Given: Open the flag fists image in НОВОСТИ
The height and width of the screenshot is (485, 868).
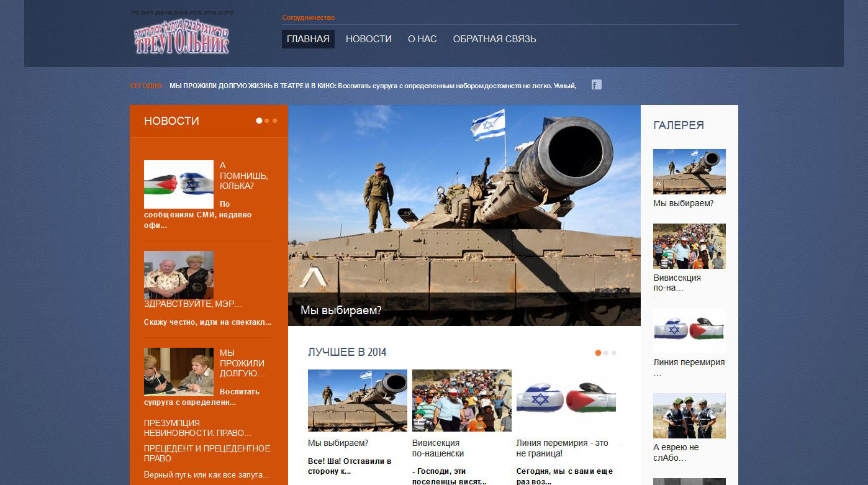Looking at the screenshot, I should pyautogui.click(x=178, y=184).
